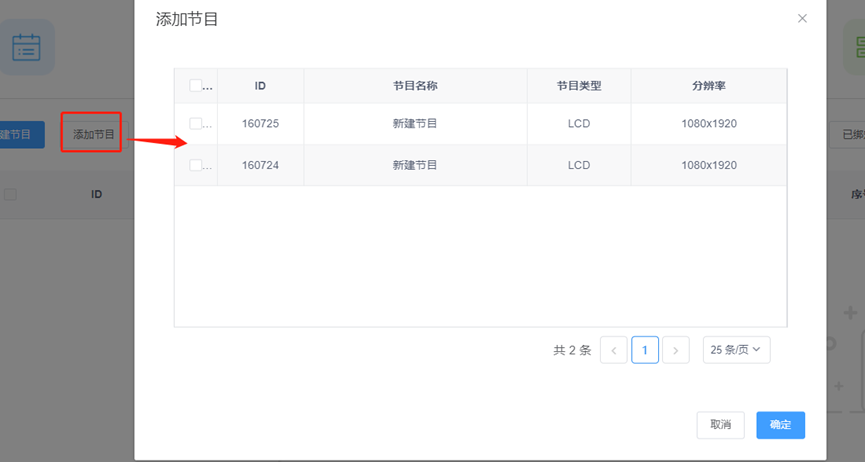Open the 25 条/页 page size dropdown
The height and width of the screenshot is (462, 865).
[736, 350]
